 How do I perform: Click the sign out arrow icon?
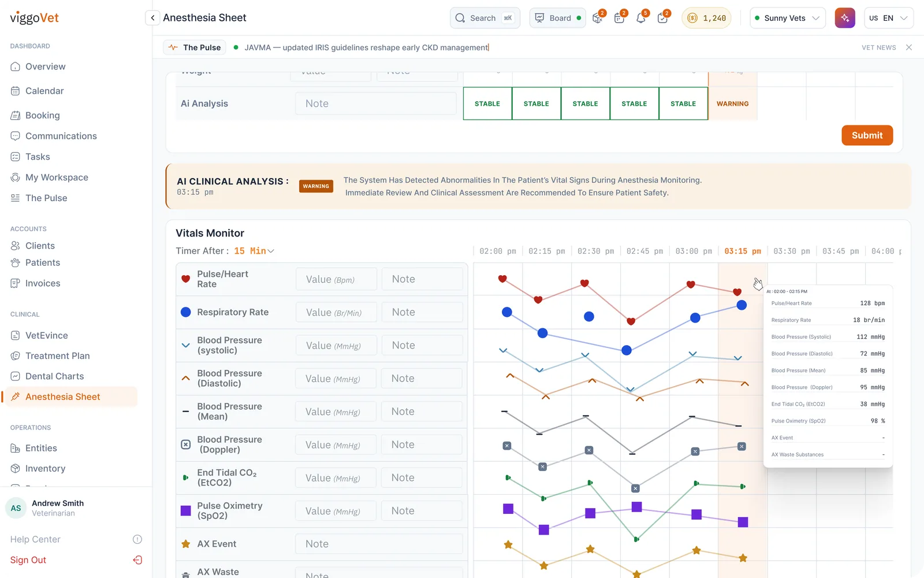point(137,560)
